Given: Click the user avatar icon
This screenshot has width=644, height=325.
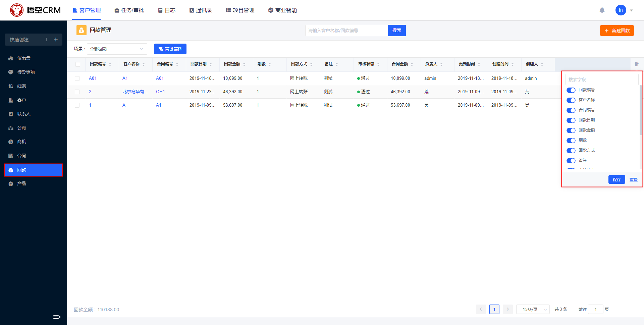Looking at the screenshot, I should 621,10.
